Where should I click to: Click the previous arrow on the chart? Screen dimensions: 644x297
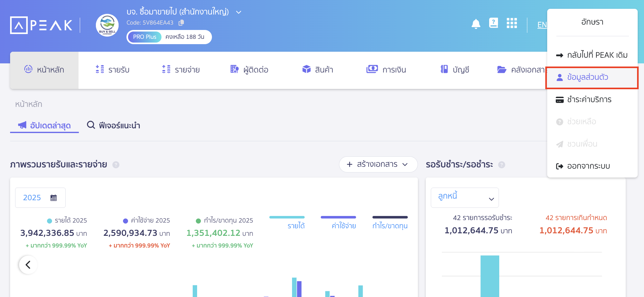pyautogui.click(x=28, y=265)
